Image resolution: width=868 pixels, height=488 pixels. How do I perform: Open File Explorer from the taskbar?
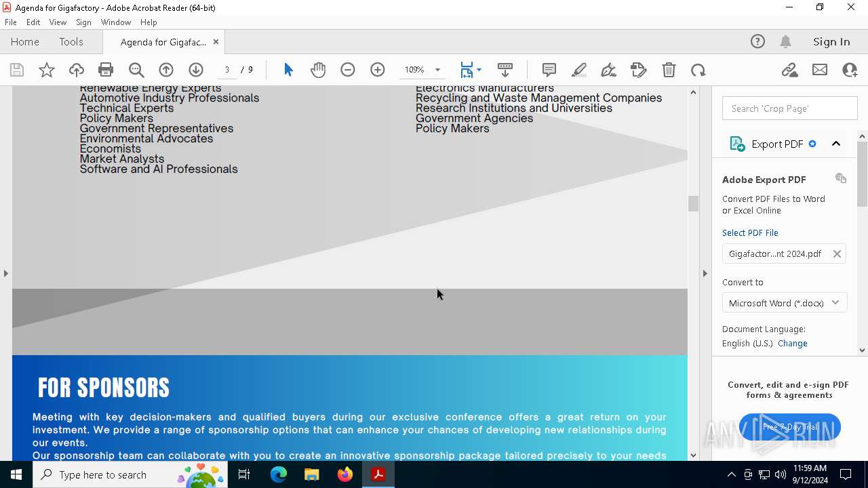tap(311, 474)
